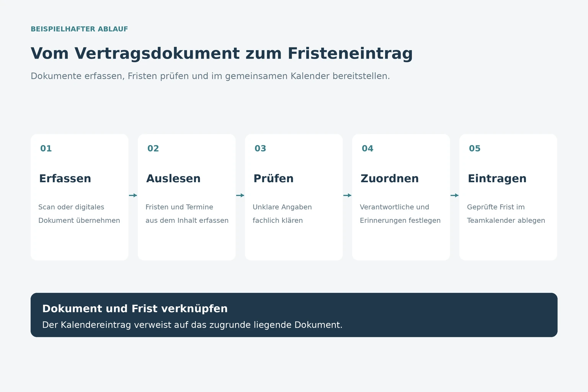Click the "BEISPIELHAFTER ABLAUF" label
This screenshot has width=588, height=392.
(x=79, y=29)
